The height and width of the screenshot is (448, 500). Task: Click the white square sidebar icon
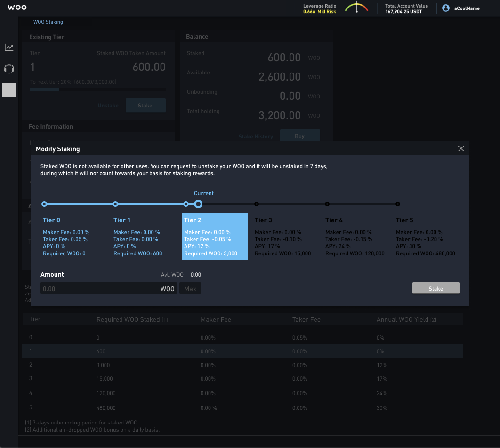[9, 90]
